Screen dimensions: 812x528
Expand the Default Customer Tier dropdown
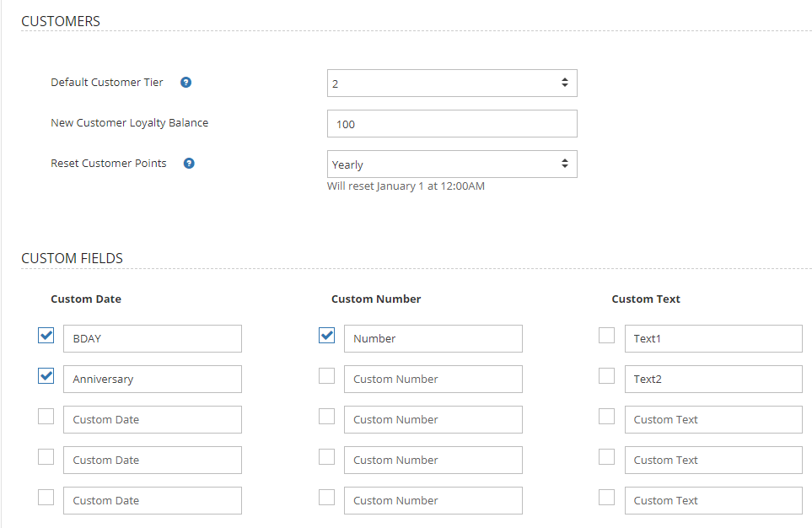(x=452, y=83)
